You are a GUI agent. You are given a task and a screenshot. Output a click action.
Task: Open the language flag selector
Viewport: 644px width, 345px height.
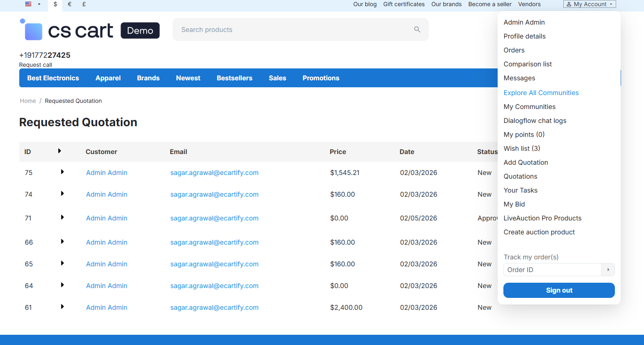(x=33, y=4)
